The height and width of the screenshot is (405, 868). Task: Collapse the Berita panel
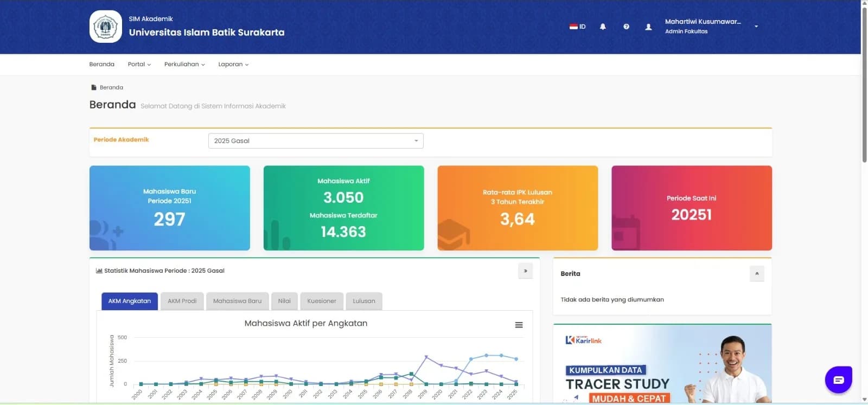click(x=756, y=273)
